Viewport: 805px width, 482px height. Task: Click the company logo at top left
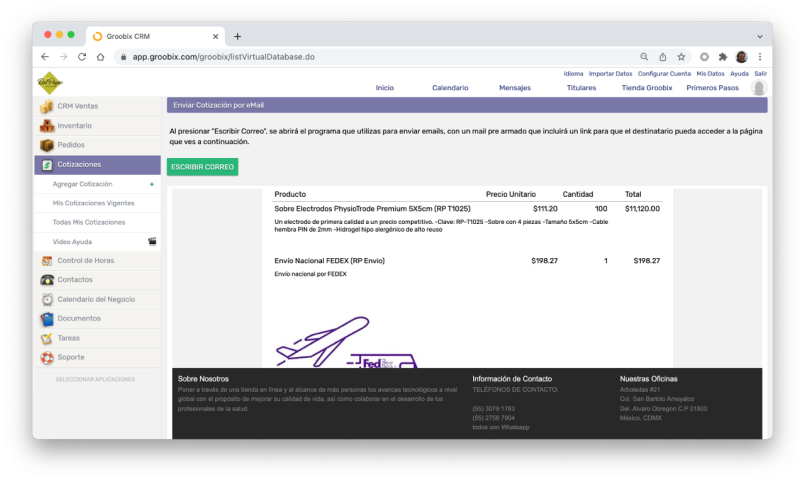tap(50, 83)
